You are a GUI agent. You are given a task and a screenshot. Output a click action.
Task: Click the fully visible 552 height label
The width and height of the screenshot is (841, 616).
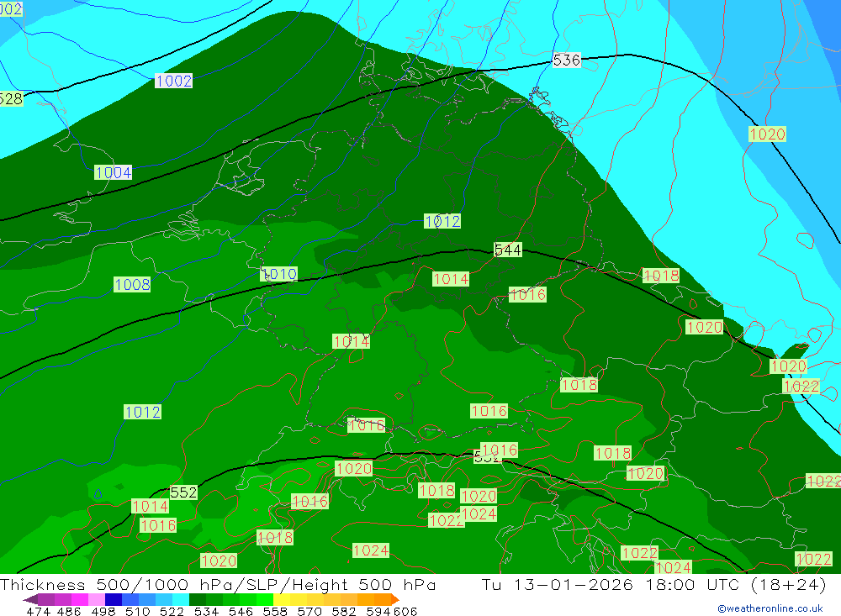[183, 492]
